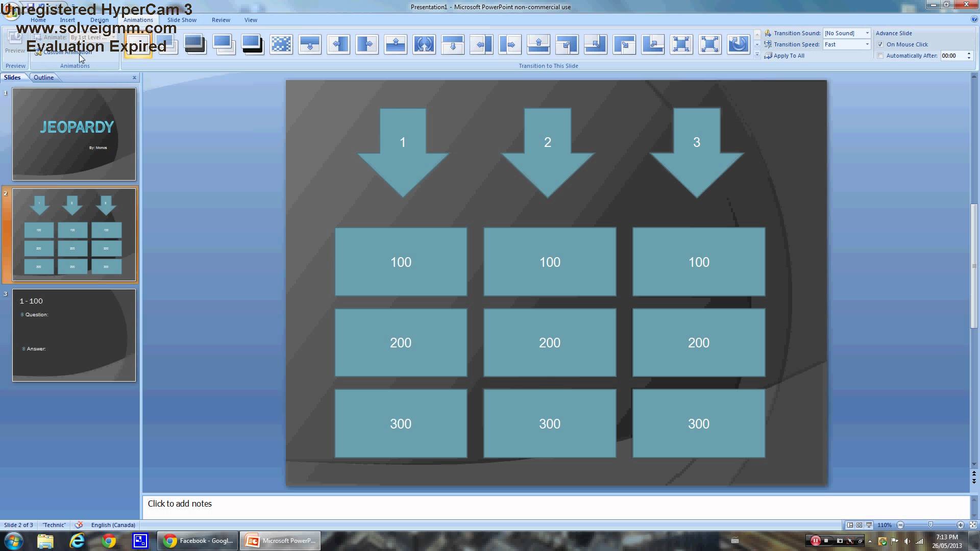Select the Fade Through Black transition thumbnail
980x551 pixels.
coord(195,45)
